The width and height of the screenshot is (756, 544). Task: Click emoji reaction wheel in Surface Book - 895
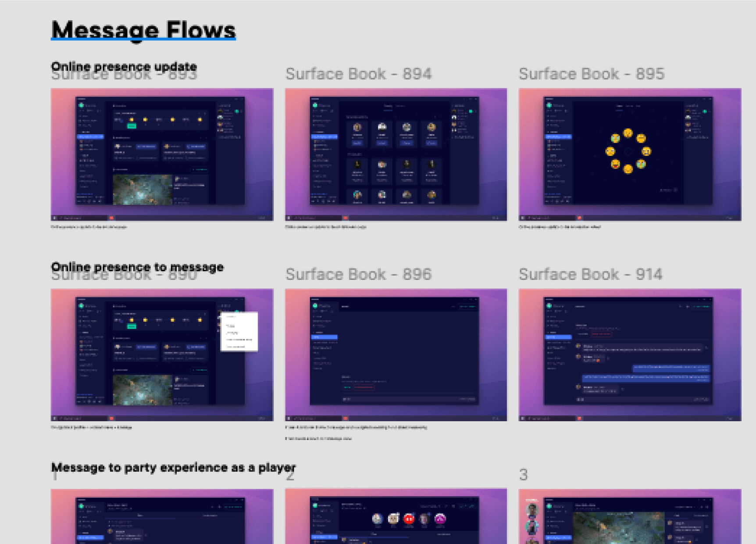coord(628,151)
